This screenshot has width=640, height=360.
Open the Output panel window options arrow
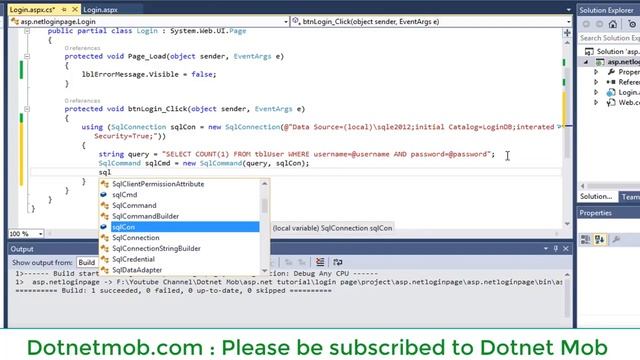(546, 249)
